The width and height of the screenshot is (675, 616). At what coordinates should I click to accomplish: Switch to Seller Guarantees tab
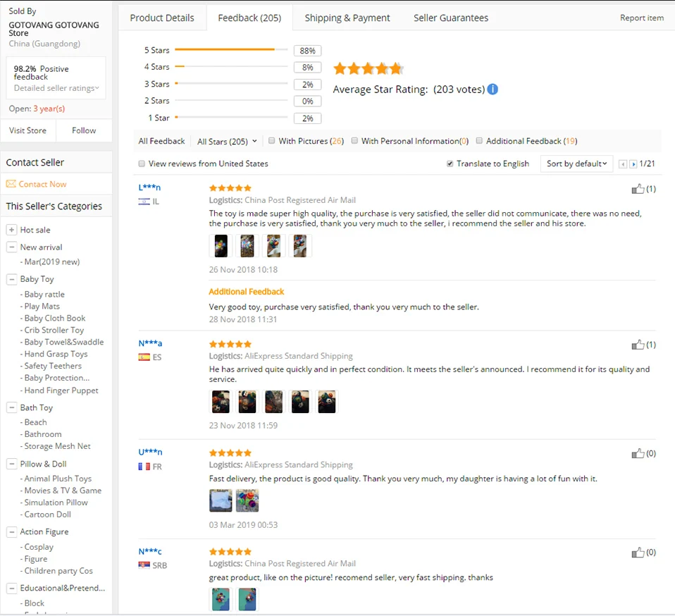click(x=451, y=18)
